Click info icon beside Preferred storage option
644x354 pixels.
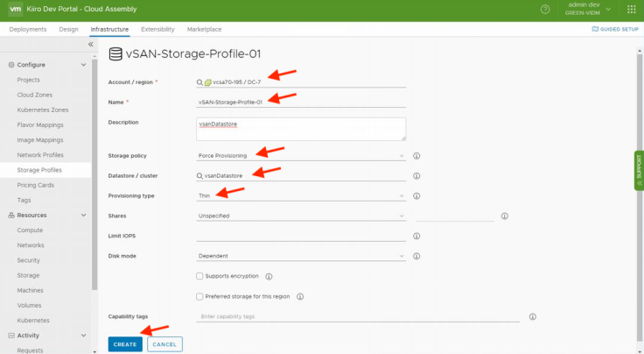tap(300, 296)
